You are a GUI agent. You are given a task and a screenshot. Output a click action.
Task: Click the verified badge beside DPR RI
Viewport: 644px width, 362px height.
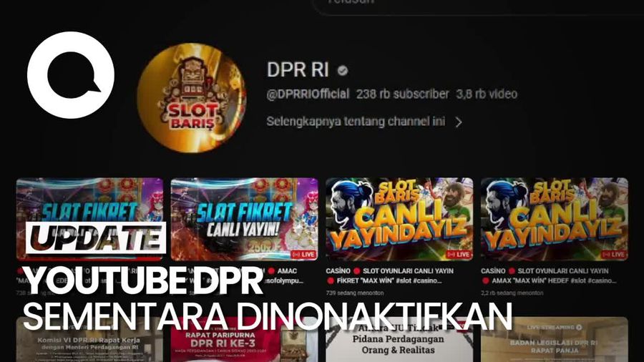tap(343, 71)
